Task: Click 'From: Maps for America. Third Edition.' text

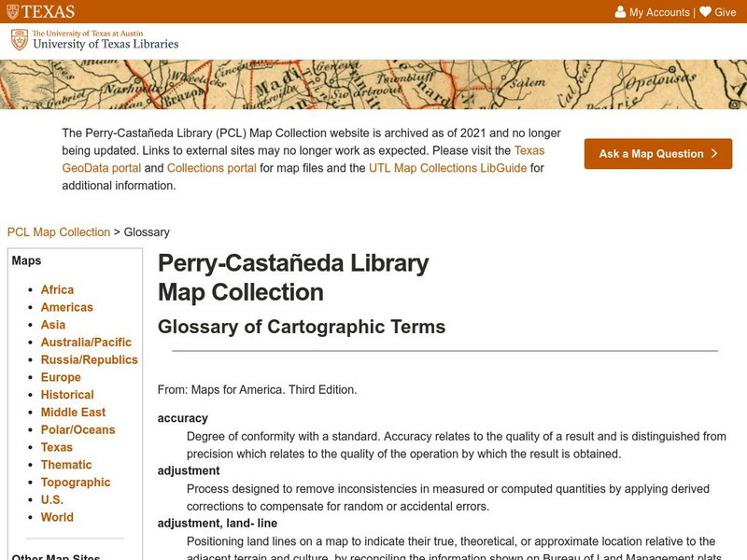Action: pyautogui.click(x=258, y=389)
